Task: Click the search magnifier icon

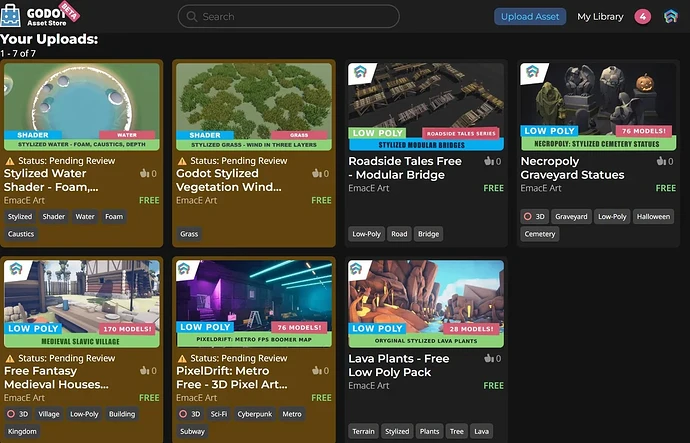Action: 191,17
